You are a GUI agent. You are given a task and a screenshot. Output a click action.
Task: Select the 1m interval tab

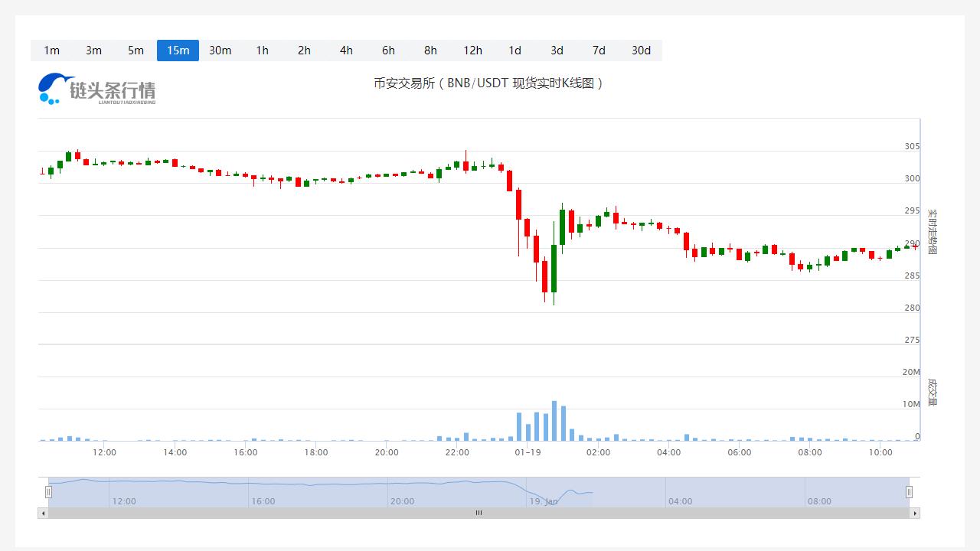point(51,51)
